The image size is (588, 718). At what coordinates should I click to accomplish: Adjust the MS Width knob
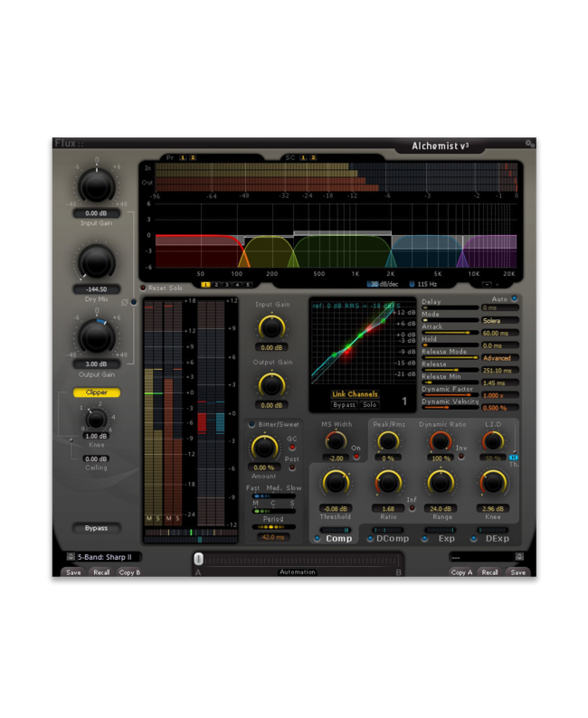[337, 441]
